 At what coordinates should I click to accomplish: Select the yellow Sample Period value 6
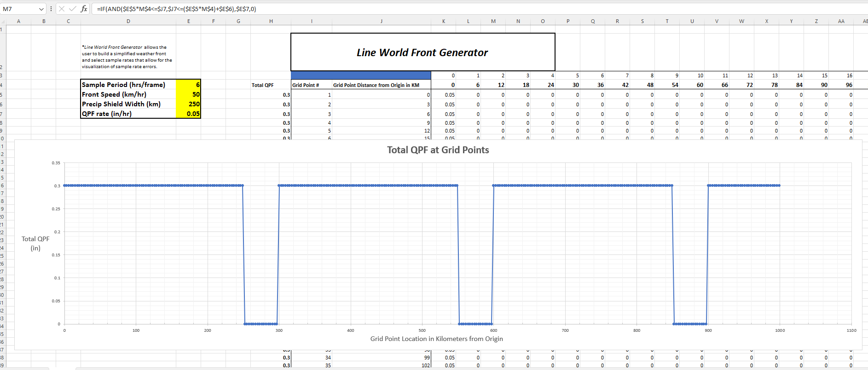(188, 85)
